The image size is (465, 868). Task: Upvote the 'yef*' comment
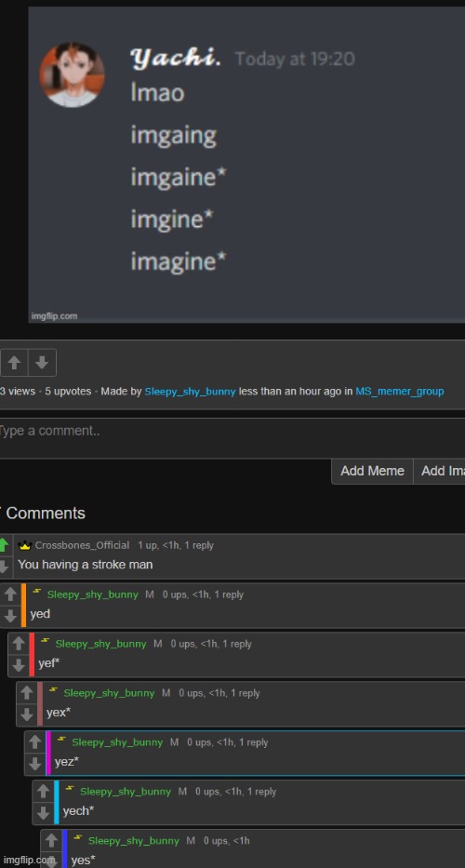point(19,644)
